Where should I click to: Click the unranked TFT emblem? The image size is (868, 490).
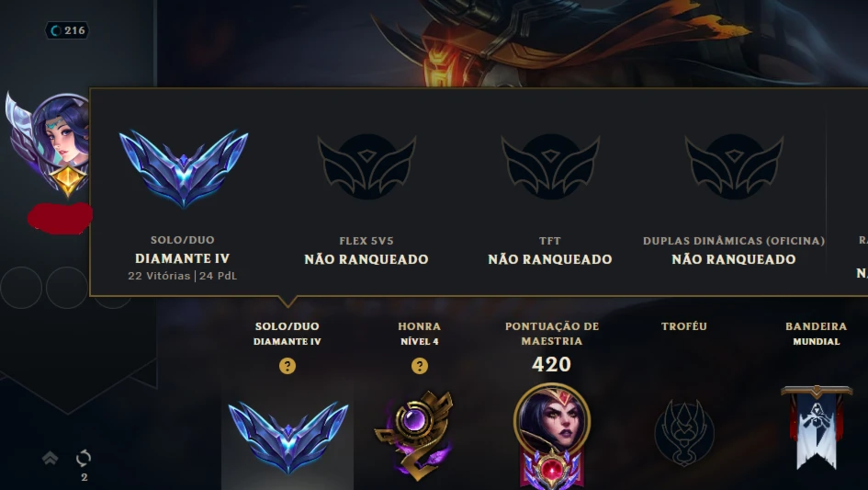550,166
